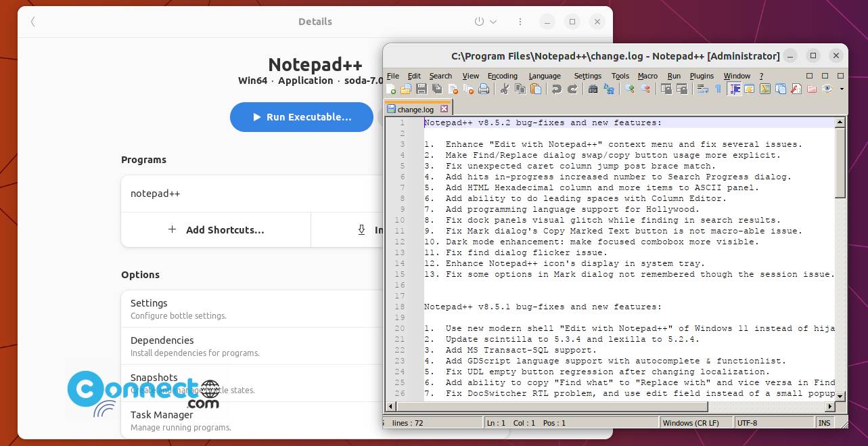The width and height of the screenshot is (868, 446).
Task: Close the change.log tab
Action: pos(444,109)
